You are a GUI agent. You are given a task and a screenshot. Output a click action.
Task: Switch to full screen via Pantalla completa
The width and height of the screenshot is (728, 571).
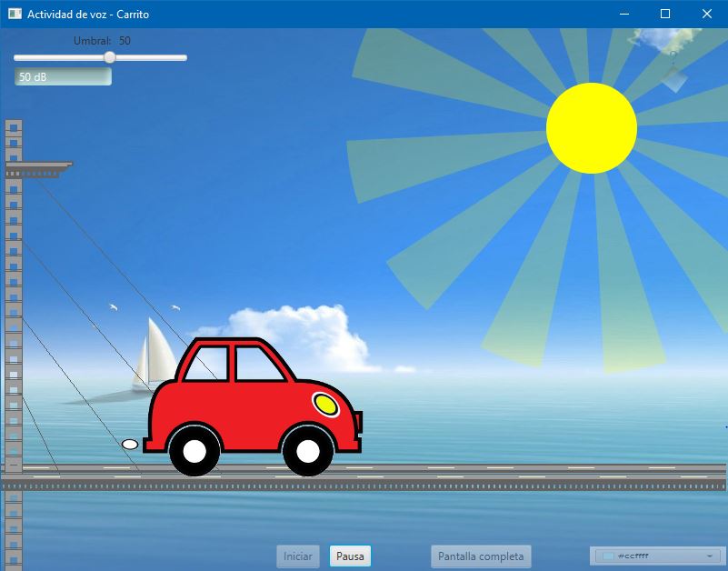tap(481, 556)
